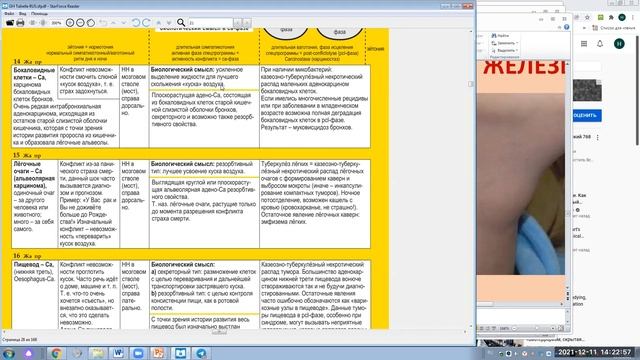This screenshot has height=360, width=640.
Task: Click the Chrome extensions puzzle icon
Action: (x=611, y=18)
